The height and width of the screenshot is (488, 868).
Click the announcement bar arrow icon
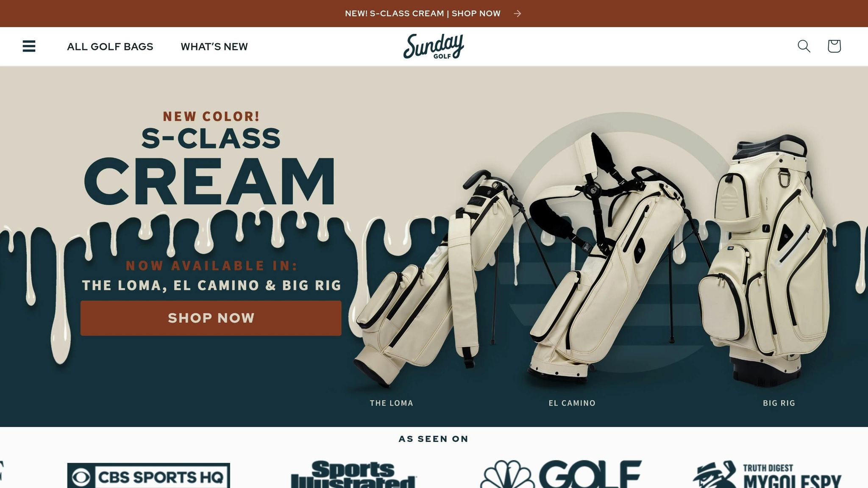517,14
